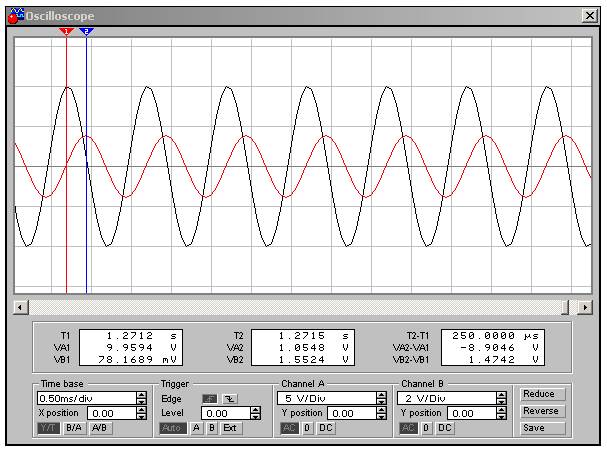This screenshot has height=450, width=607.
Task: Decrease Channel B Y position
Action: pos(502,417)
